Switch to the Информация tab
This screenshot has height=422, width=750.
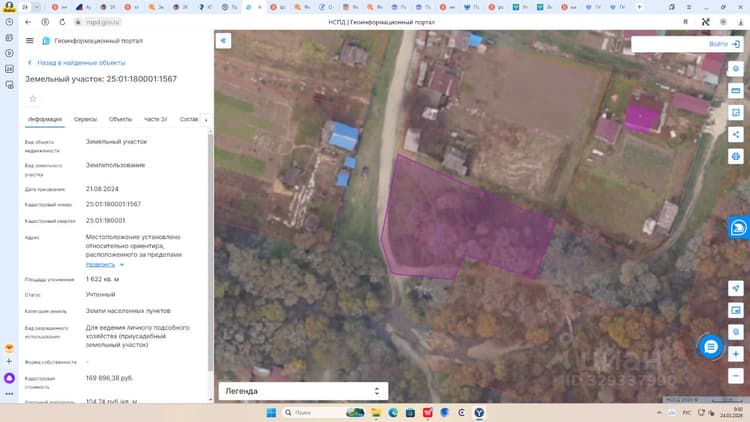[44, 119]
